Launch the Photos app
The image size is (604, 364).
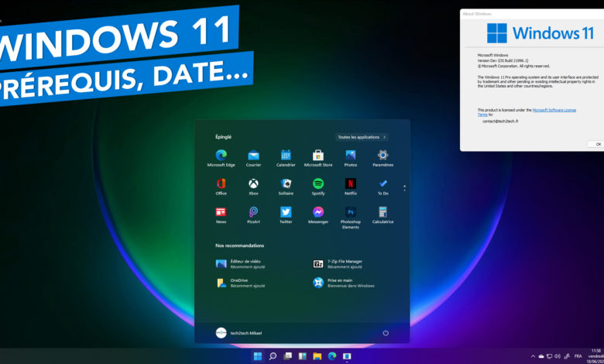point(351,158)
